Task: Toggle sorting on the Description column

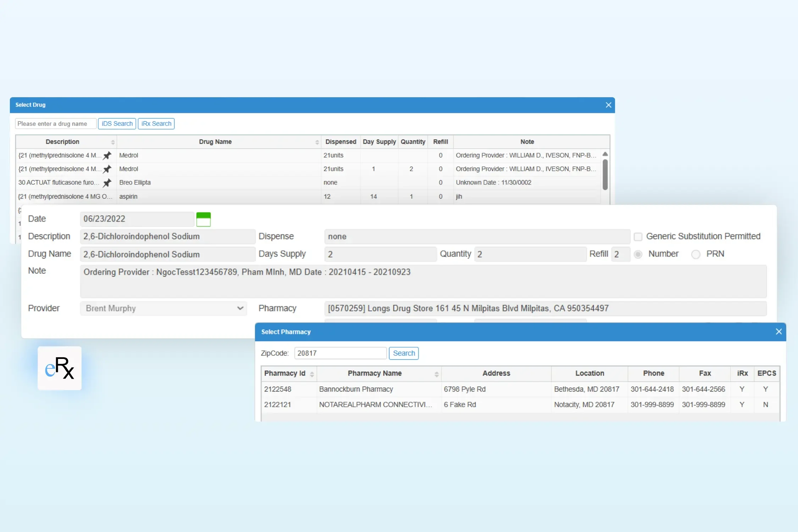Action: [113, 142]
